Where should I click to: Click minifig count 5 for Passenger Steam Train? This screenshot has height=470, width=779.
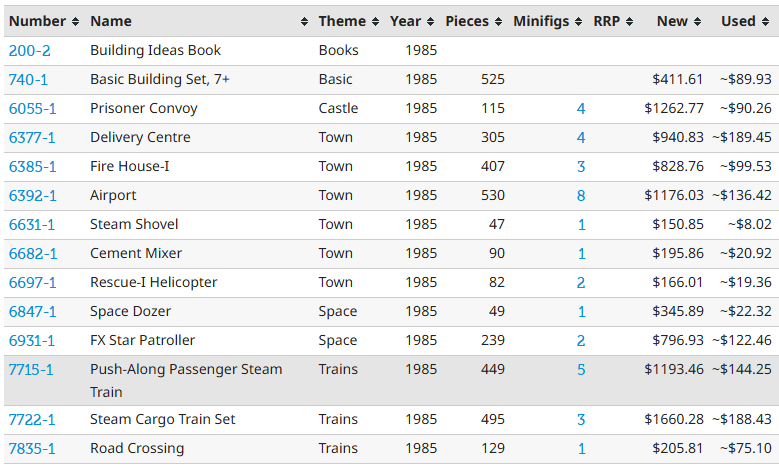(x=581, y=370)
